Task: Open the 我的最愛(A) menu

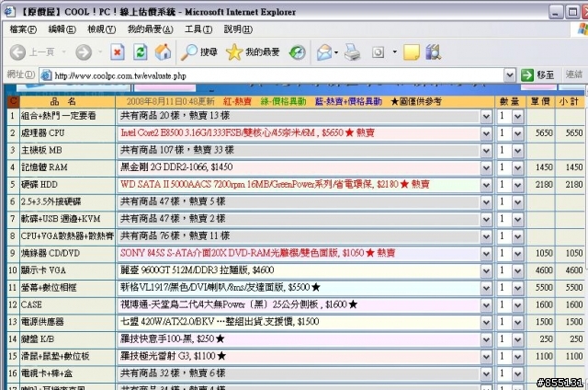Action: coord(150,29)
